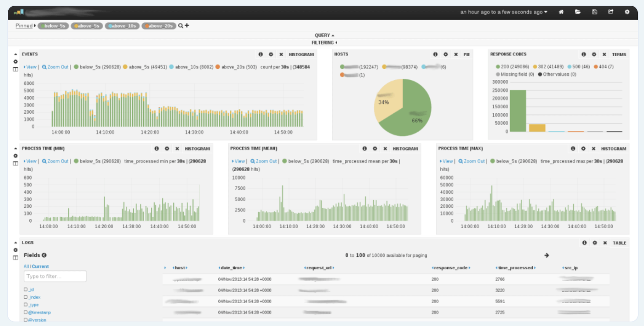Collapse the Events row arrow
Viewport: 644px width, 326px height.
16,54
